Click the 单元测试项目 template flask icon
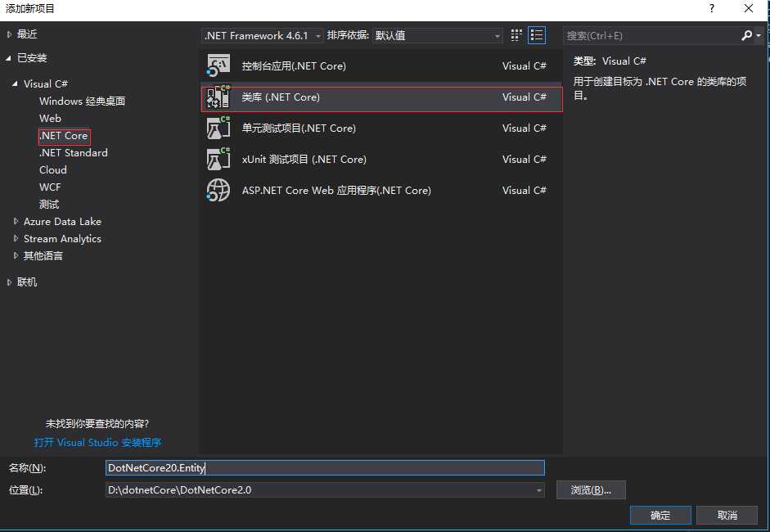This screenshot has height=532, width=770. (218, 128)
